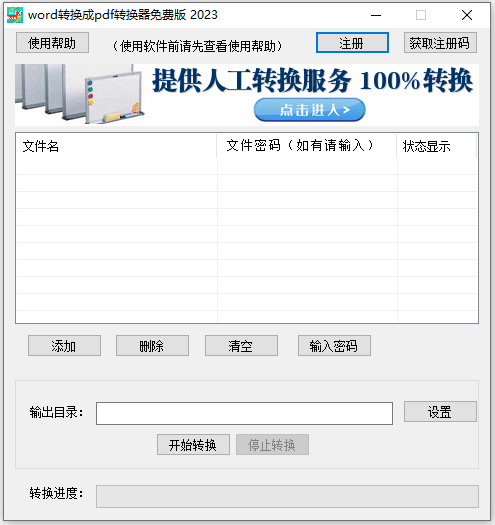This screenshot has height=525, width=495.
Task: Click the 状态显示 column header
Action: click(437, 146)
